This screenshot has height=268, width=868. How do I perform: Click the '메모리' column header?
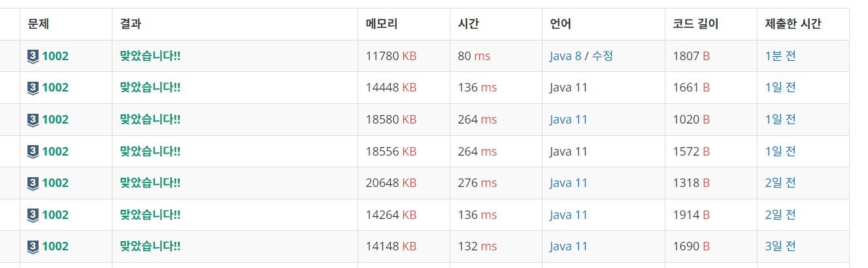pyautogui.click(x=382, y=24)
